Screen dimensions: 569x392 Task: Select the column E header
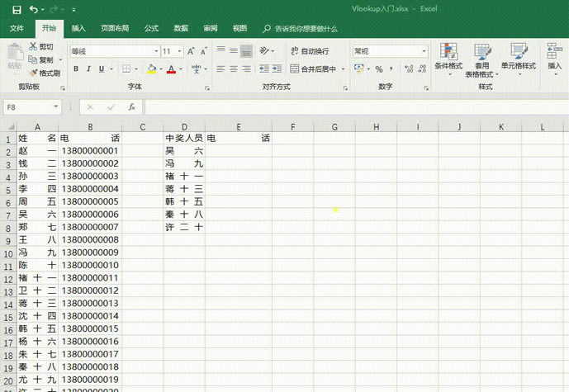239,127
